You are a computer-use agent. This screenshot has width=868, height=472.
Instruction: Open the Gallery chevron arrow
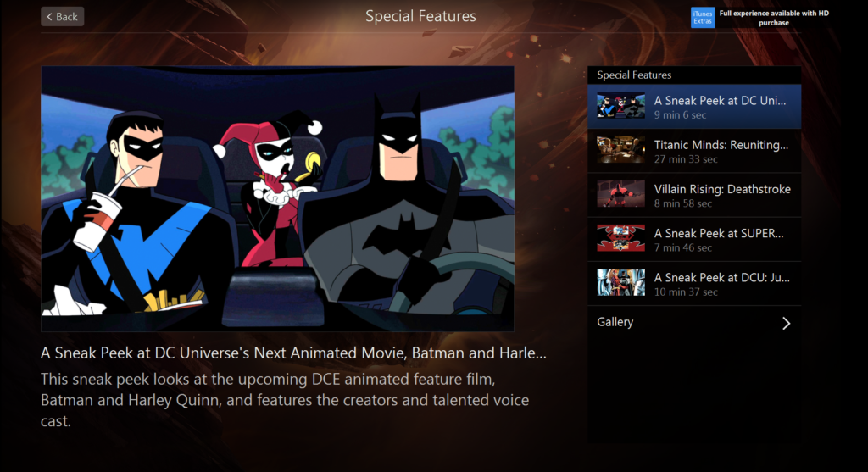[x=786, y=323]
